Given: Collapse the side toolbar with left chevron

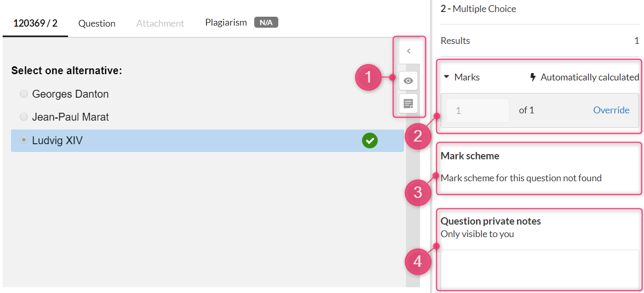Looking at the screenshot, I should coord(409,51).
